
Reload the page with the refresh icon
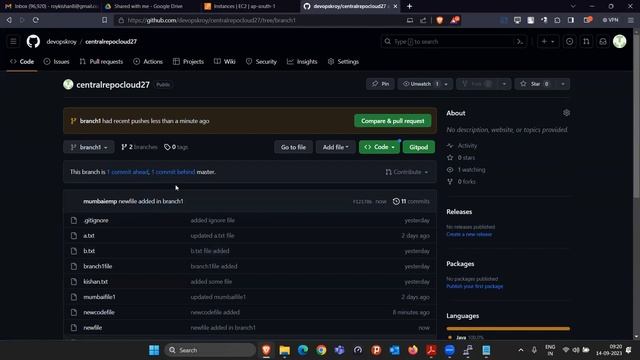pos(36,20)
